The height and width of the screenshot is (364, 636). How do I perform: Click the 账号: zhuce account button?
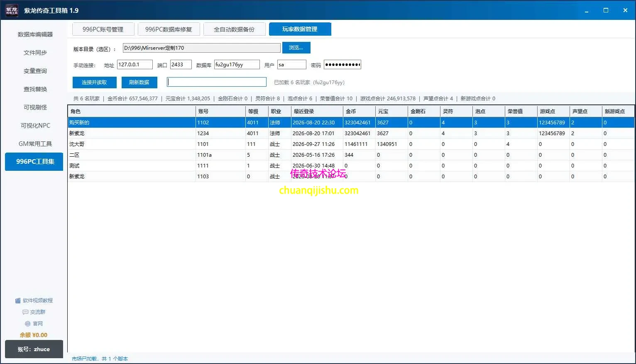tap(34, 349)
